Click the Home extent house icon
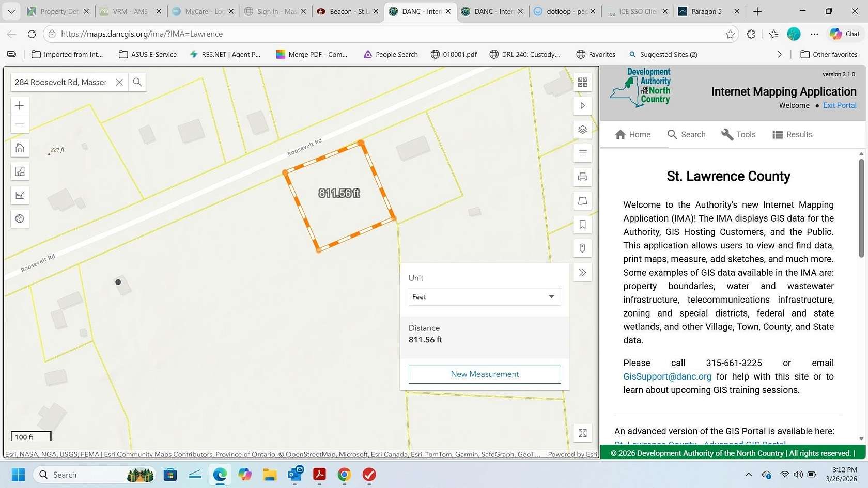Image resolution: width=868 pixels, height=488 pixels. (x=20, y=148)
